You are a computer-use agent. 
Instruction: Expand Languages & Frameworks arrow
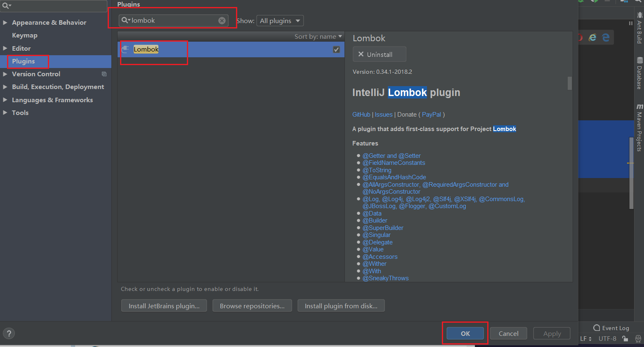point(5,100)
